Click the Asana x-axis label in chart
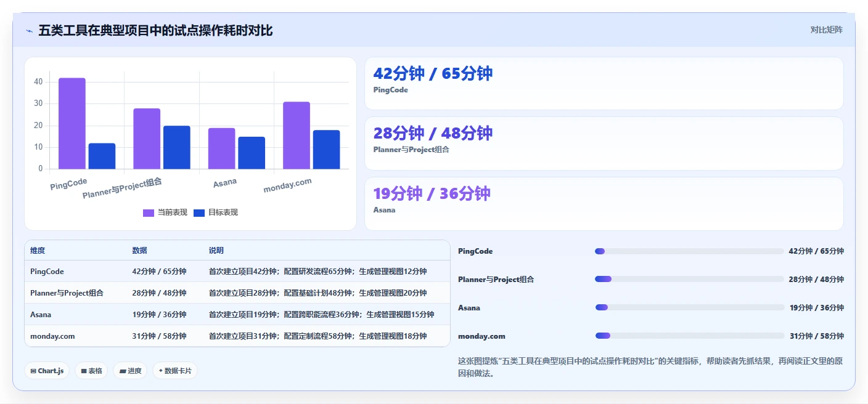 (225, 183)
